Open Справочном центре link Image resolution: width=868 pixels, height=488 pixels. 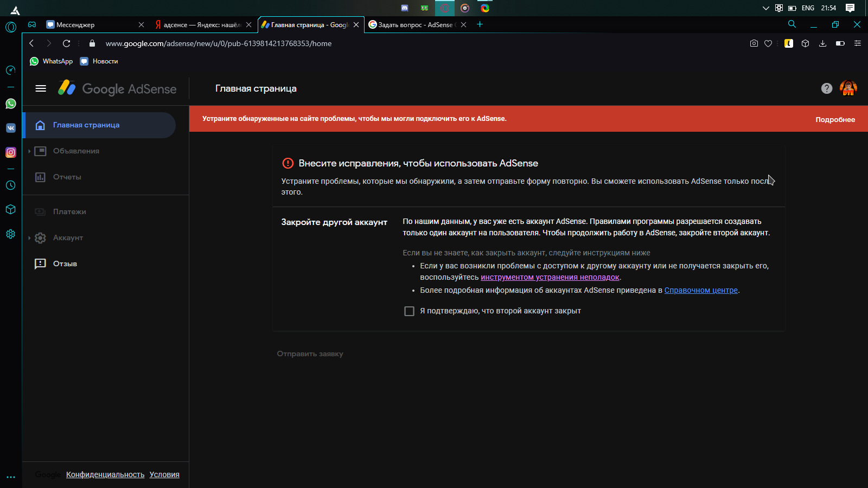coord(701,290)
